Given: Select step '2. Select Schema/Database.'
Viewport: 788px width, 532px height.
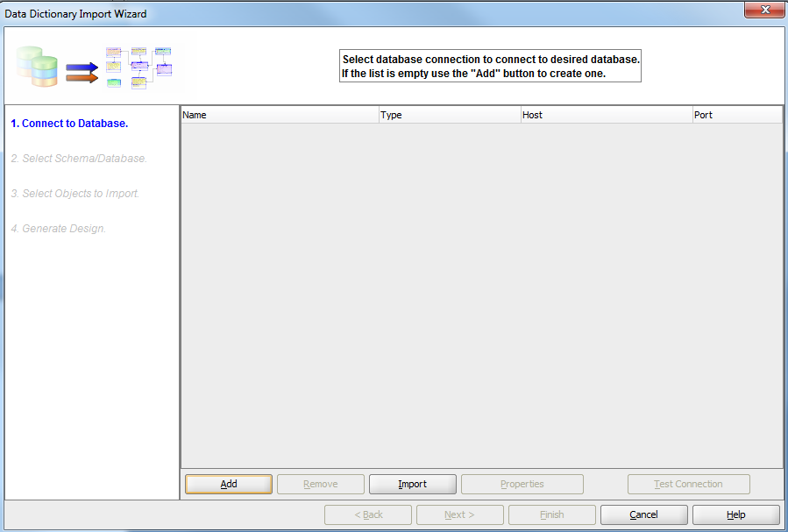Looking at the screenshot, I should 79,159.
